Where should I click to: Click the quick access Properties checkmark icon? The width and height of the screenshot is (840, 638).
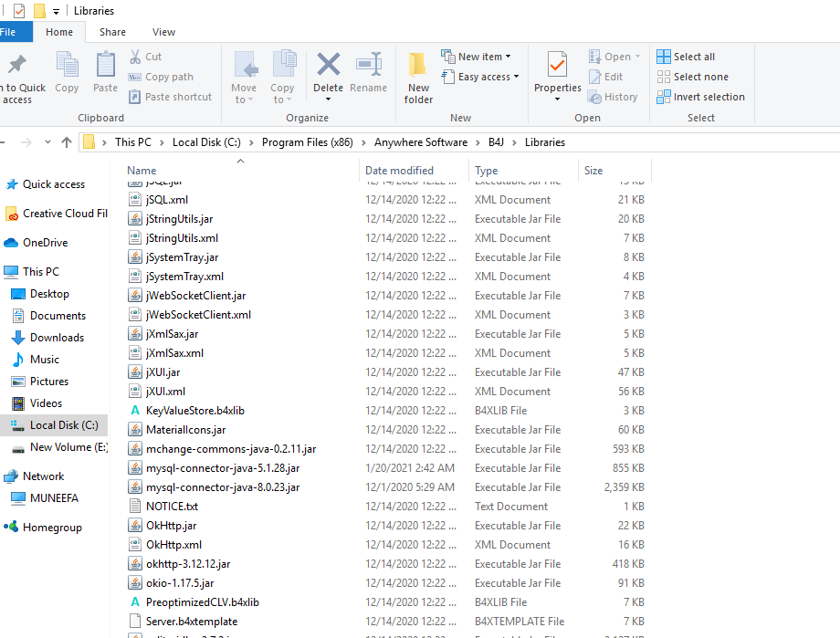19,11
